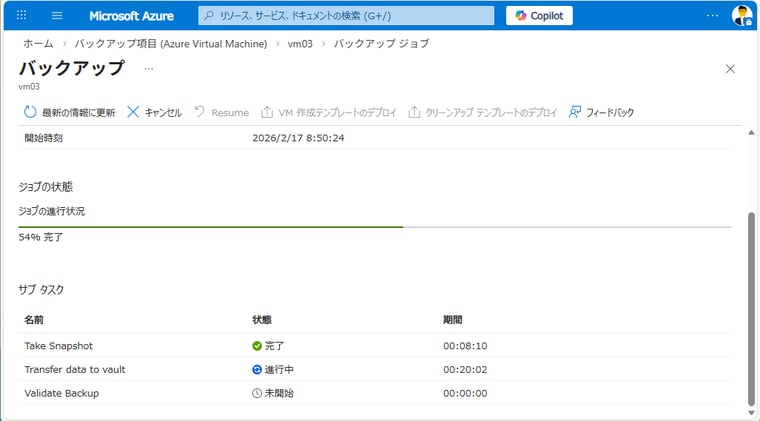
Task: Click the scrollbar down arrow
Action: click(x=751, y=413)
